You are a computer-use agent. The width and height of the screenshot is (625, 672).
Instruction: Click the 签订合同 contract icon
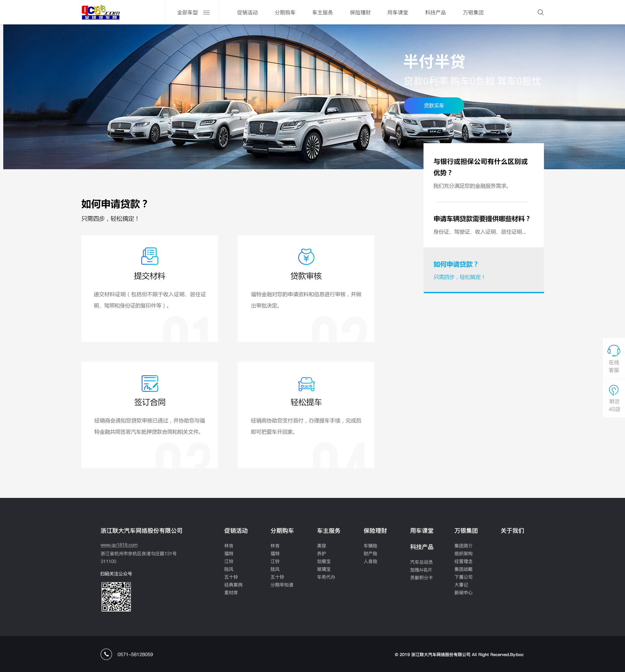click(x=149, y=383)
